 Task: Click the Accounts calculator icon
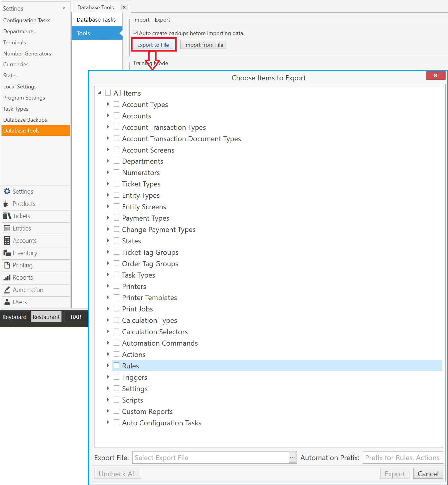click(x=7, y=241)
